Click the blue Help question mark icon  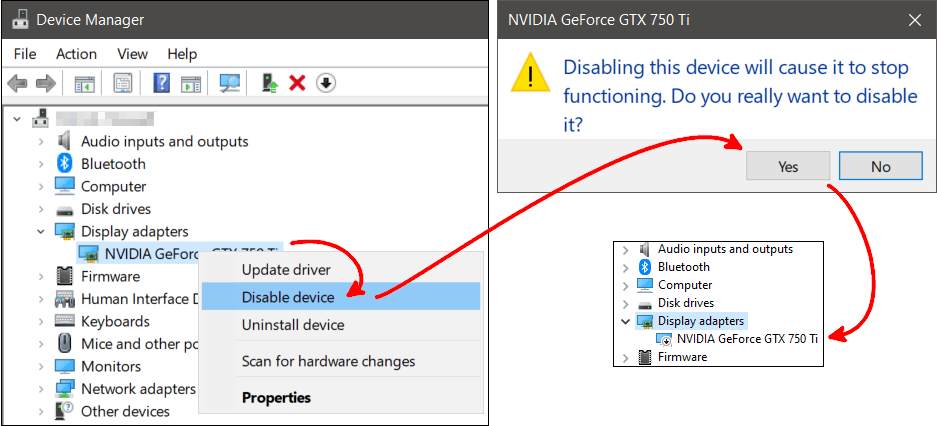click(161, 83)
